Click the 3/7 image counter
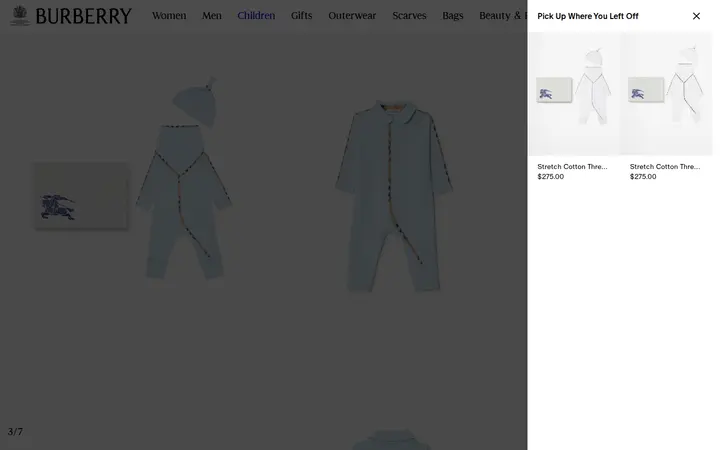Screen dimensions: 720x450 [15, 432]
